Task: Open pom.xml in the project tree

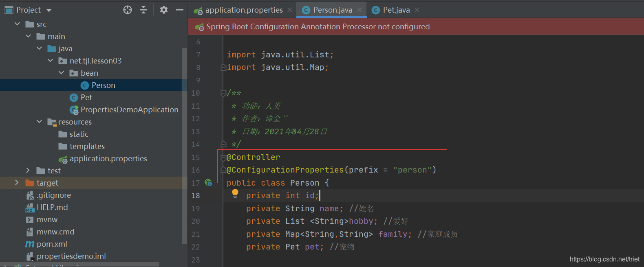Action: (52, 244)
